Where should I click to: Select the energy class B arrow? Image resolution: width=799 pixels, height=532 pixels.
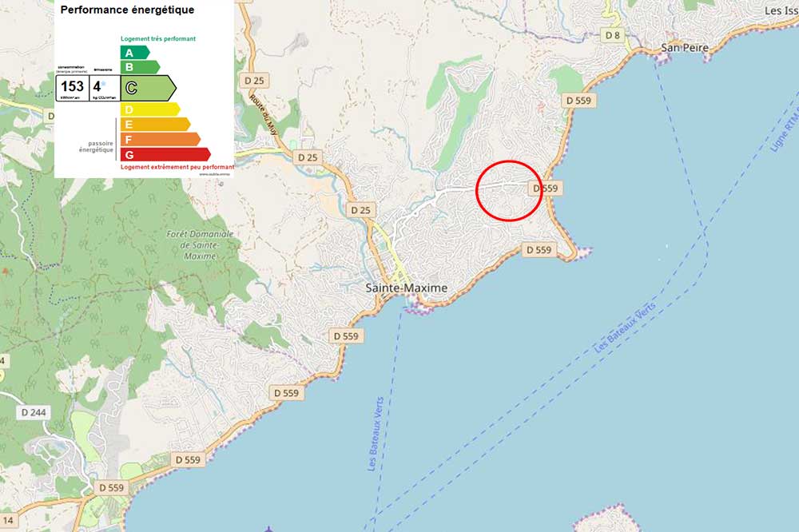point(139,67)
